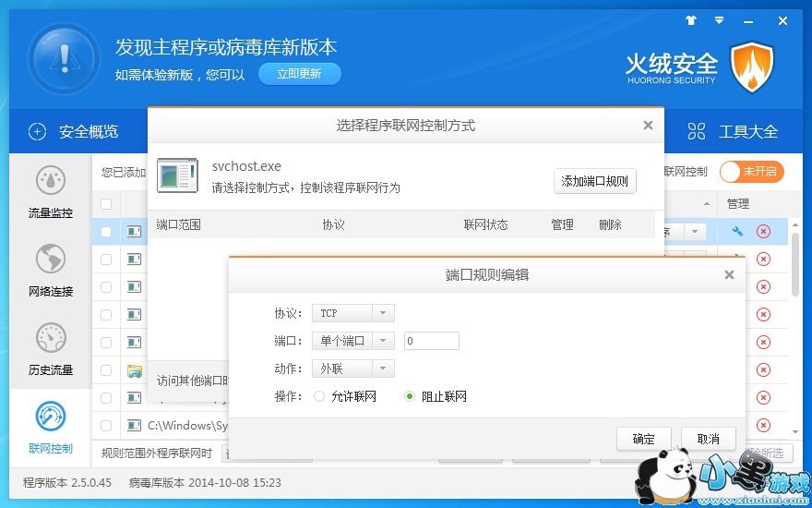Open 网络连接 in the sidebar
The height and width of the screenshot is (508, 812).
tap(51, 270)
